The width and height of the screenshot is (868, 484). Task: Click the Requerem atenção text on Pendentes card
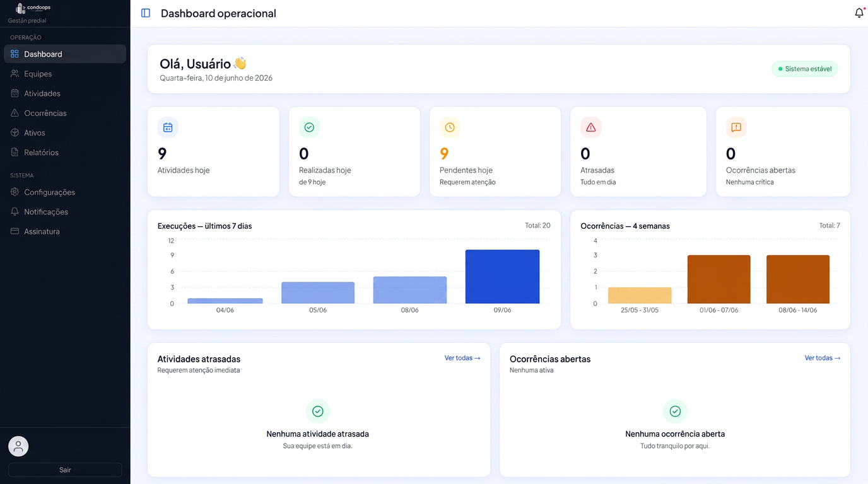coord(467,182)
